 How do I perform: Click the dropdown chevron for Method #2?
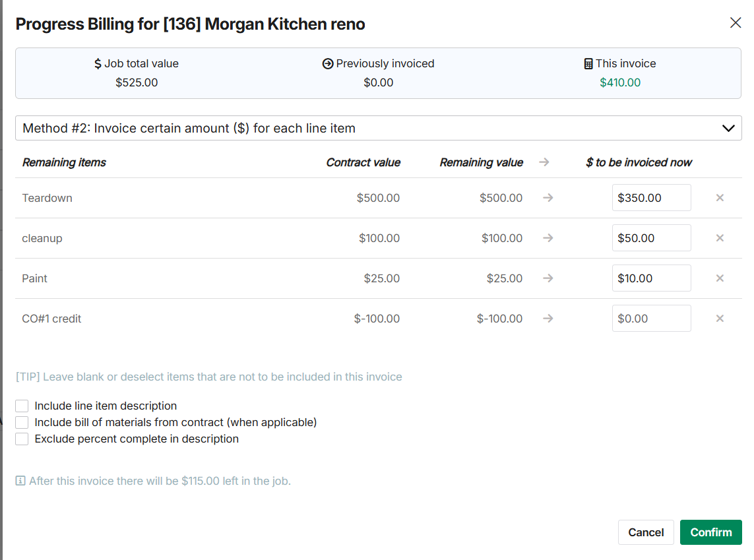728,128
